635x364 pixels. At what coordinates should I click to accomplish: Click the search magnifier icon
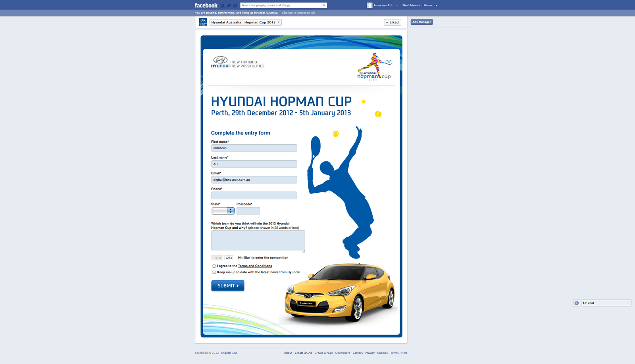point(324,5)
